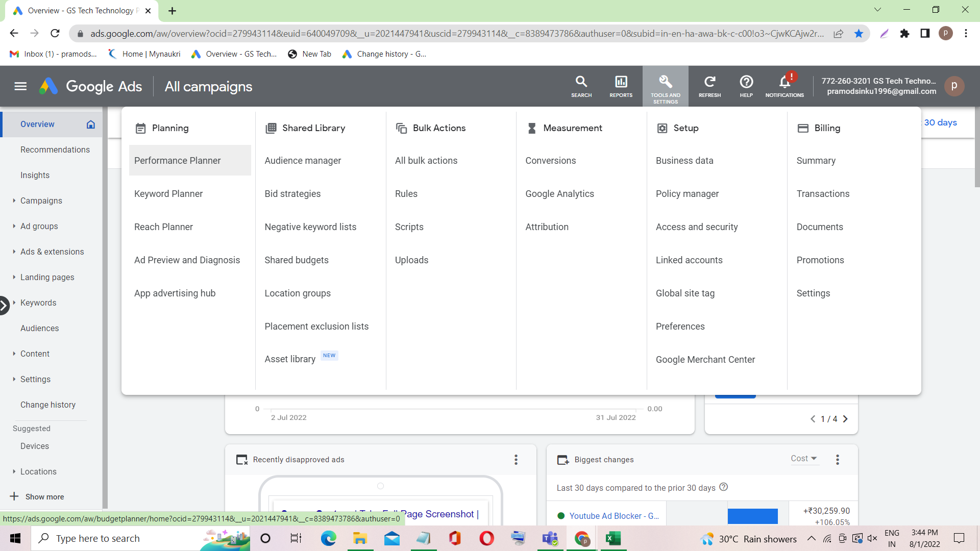Viewport: 980px width, 551px height.
Task: Click the hamburger main menu icon
Action: [x=20, y=86]
